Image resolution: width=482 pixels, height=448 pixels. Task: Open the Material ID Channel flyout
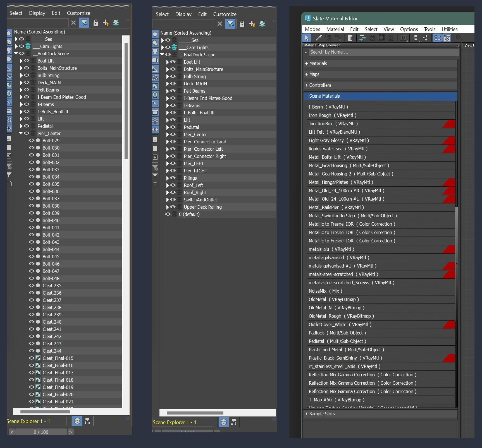pyautogui.click(x=403, y=38)
